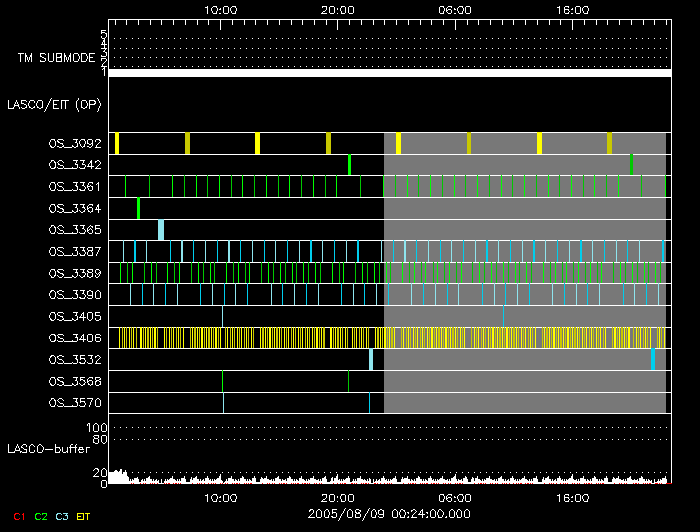This screenshot has width=700, height=532.
Task: Select the green marker in OS_3364 row
Action: [x=138, y=208]
